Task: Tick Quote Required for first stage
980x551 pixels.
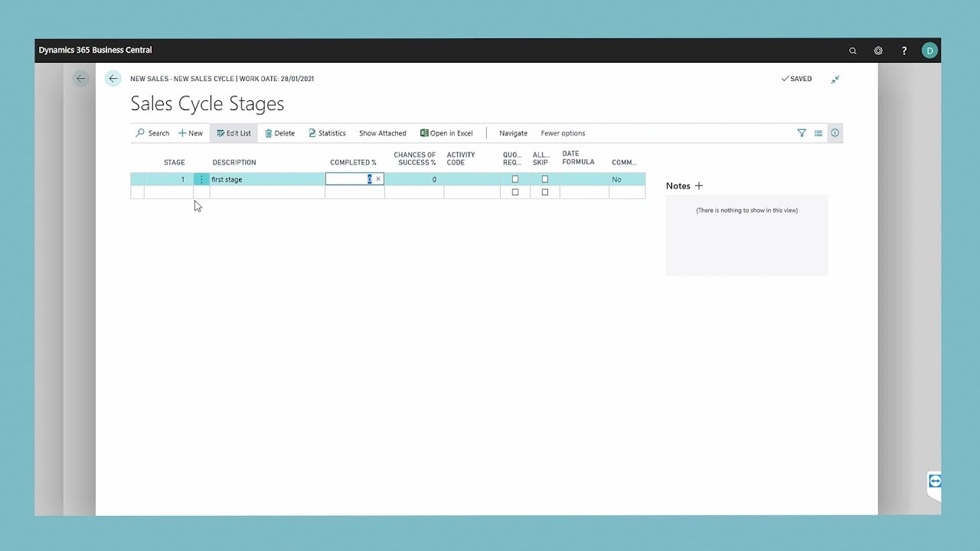Action: [x=515, y=179]
